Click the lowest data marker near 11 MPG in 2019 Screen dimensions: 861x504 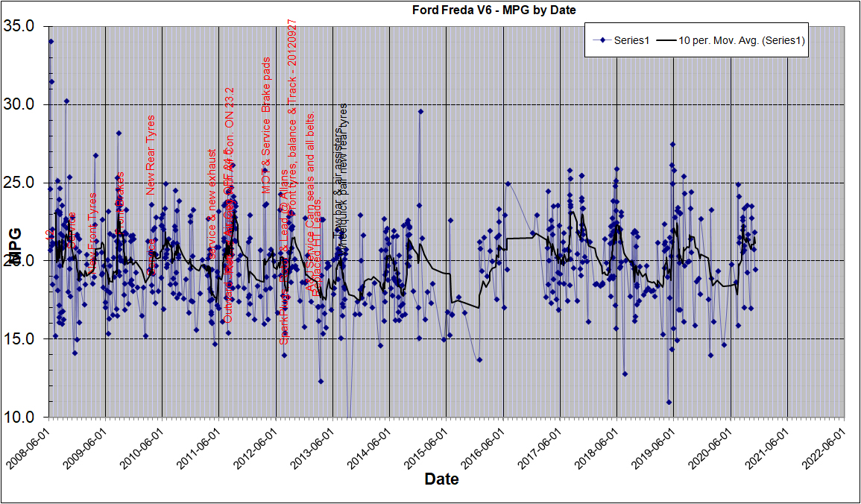[x=669, y=403]
